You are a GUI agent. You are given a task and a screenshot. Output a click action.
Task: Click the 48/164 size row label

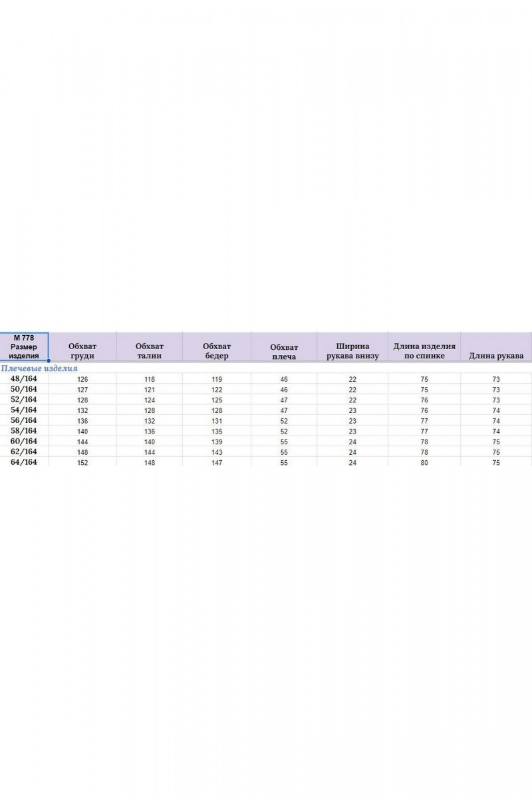click(x=24, y=378)
